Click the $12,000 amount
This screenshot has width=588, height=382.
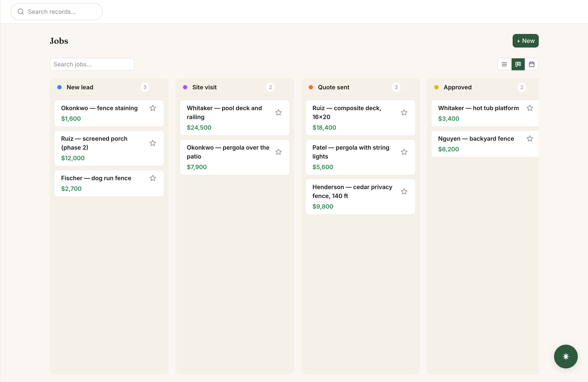coord(73,158)
